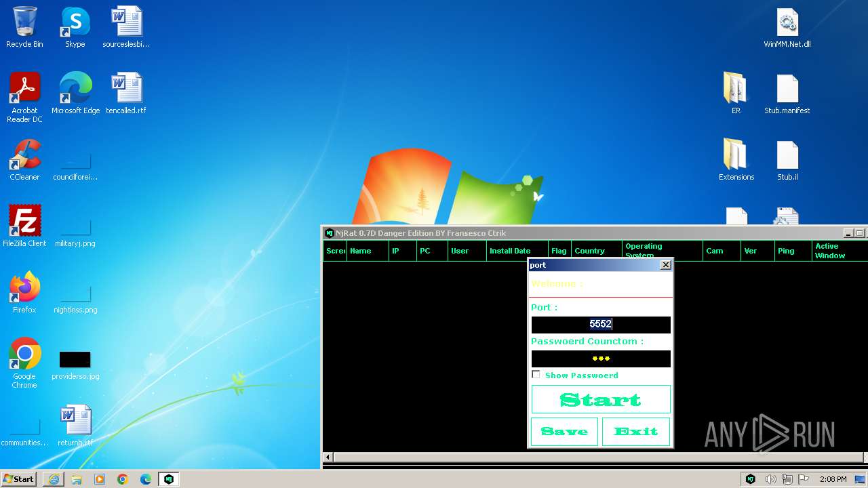Click the Ping column header

[793, 251]
